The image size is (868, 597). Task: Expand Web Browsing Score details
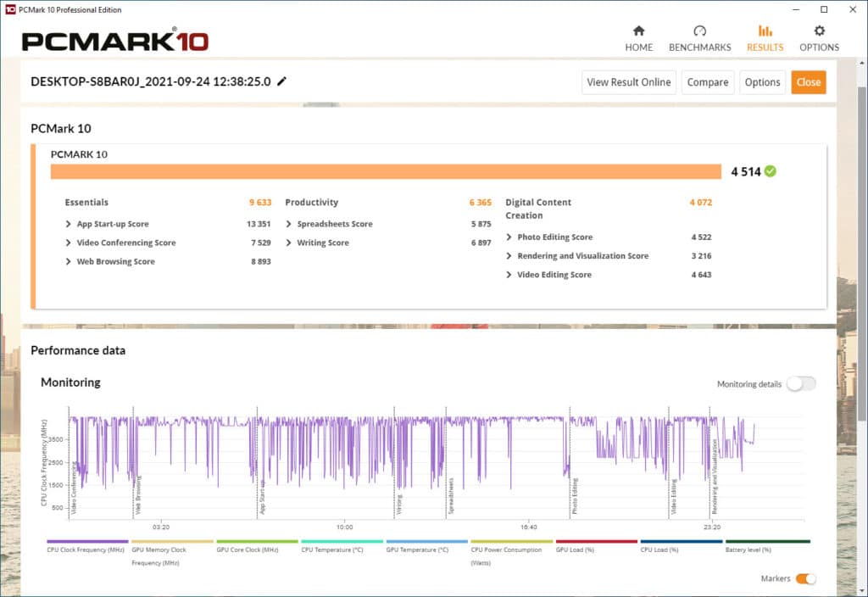68,261
